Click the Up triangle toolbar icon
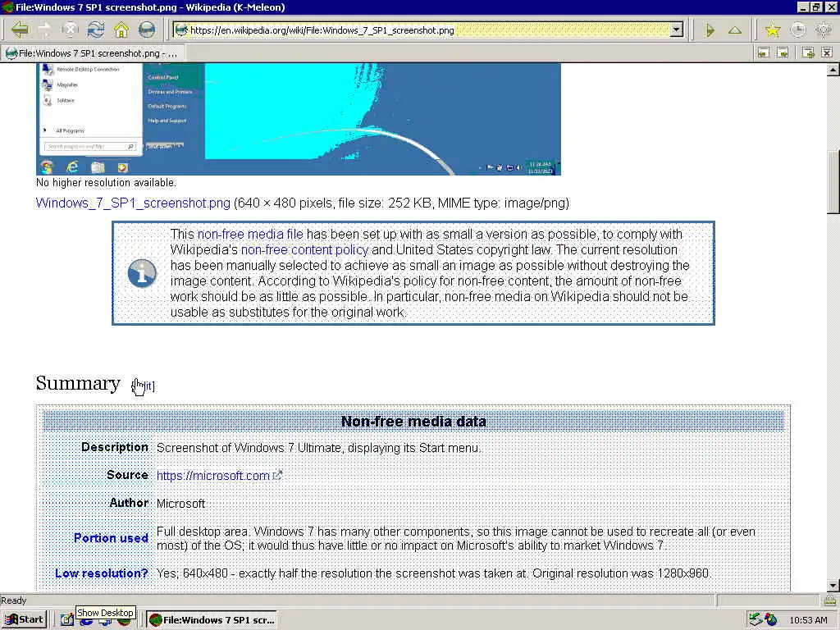This screenshot has height=630, width=840. point(735,30)
